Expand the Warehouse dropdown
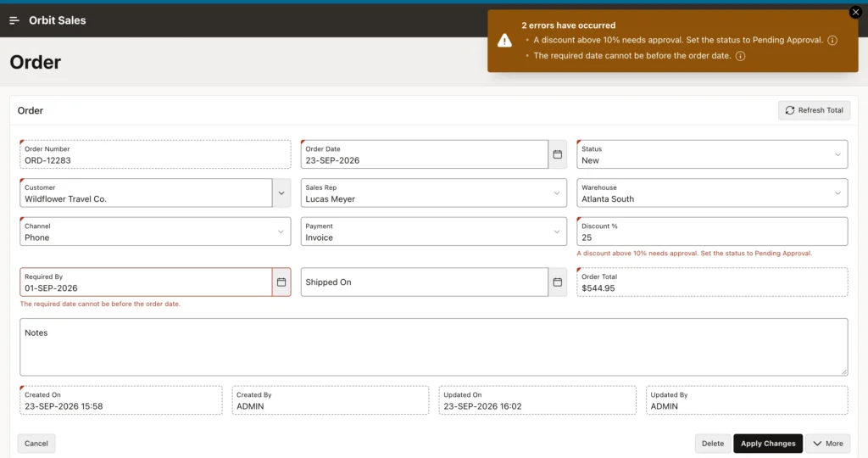This screenshot has width=868, height=458. click(x=712, y=193)
